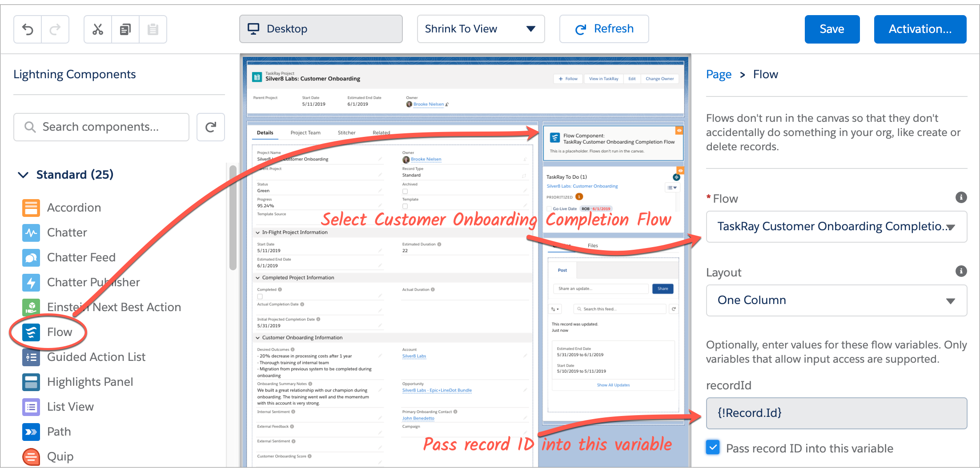Open the Silver8 Labs account link
This screenshot has height=472, width=980.
tap(414, 356)
